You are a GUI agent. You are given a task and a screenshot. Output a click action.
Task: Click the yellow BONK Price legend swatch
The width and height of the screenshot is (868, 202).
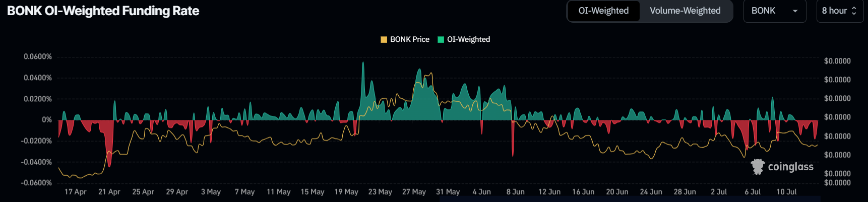(x=384, y=39)
